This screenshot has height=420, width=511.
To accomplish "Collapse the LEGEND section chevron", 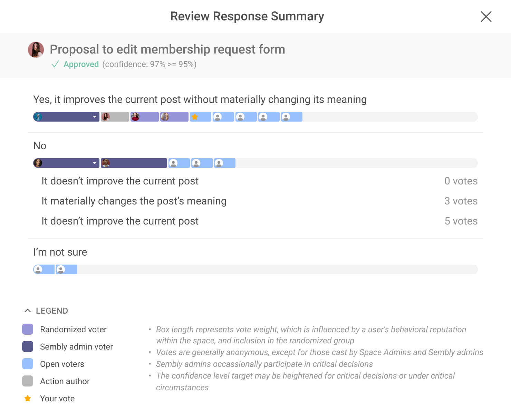I will point(28,311).
